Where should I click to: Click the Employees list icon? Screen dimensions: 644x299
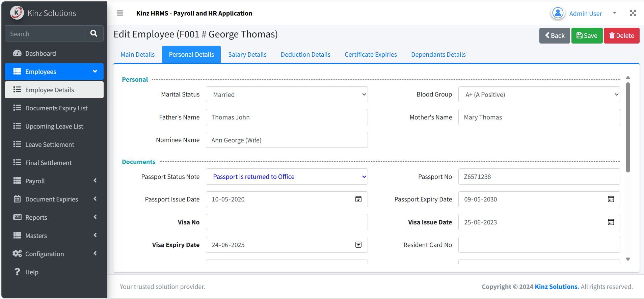[x=17, y=72]
